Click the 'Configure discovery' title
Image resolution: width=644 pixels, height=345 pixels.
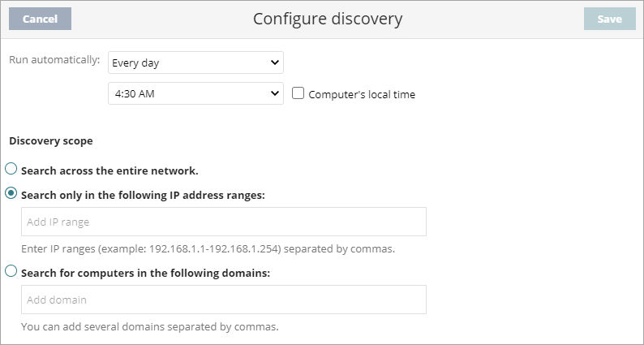point(328,19)
